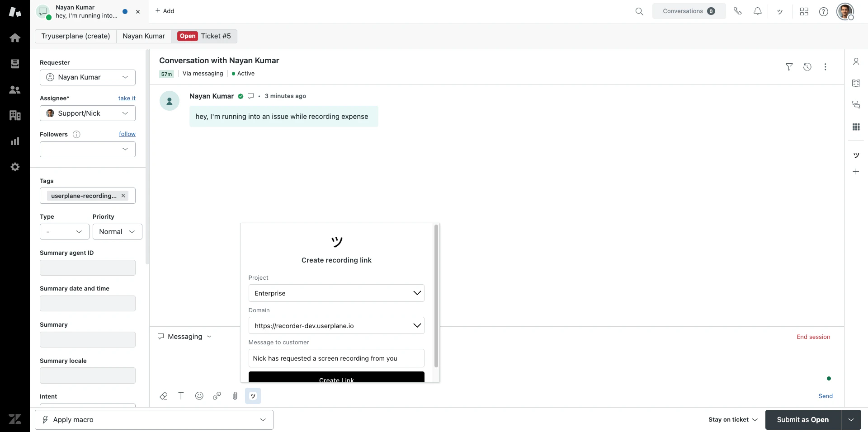Click the Zendesk logo at the bottom left
The width and height of the screenshot is (868, 432).
click(15, 419)
